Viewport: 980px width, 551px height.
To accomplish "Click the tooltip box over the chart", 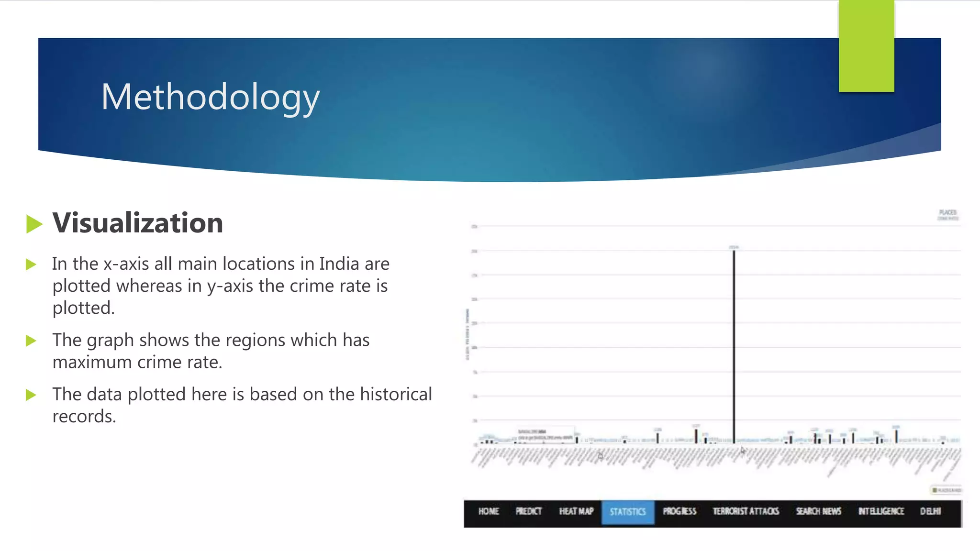I will pyautogui.click(x=545, y=435).
